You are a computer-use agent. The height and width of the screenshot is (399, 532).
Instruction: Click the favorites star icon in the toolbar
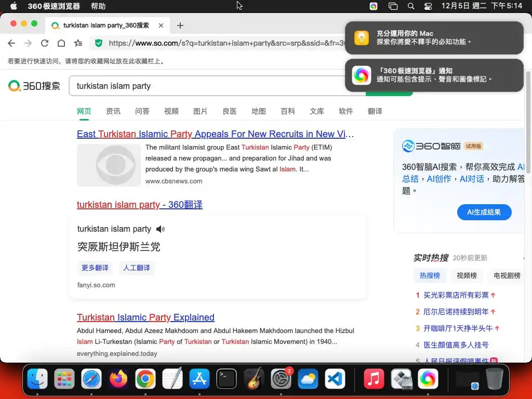point(78,43)
